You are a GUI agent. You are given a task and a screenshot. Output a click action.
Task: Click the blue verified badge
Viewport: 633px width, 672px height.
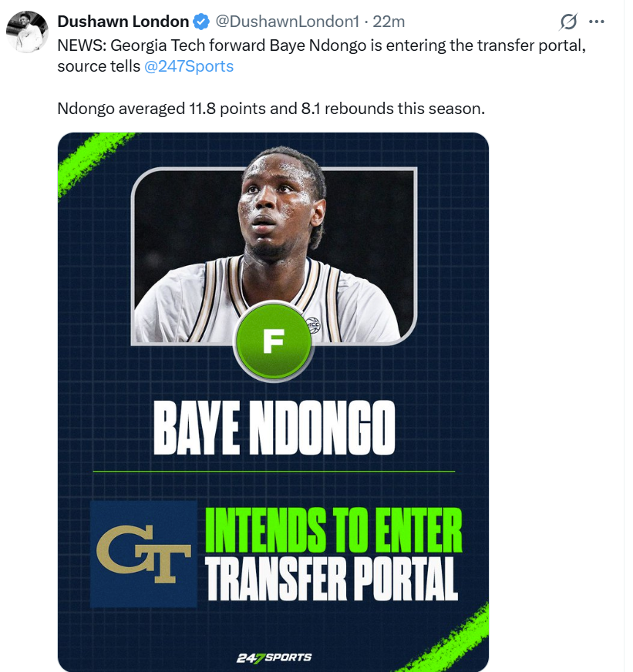pyautogui.click(x=201, y=22)
